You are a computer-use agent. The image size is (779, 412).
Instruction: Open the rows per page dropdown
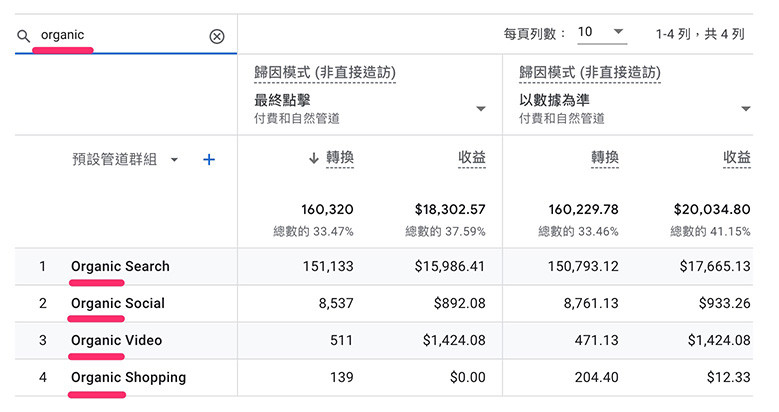pos(601,32)
